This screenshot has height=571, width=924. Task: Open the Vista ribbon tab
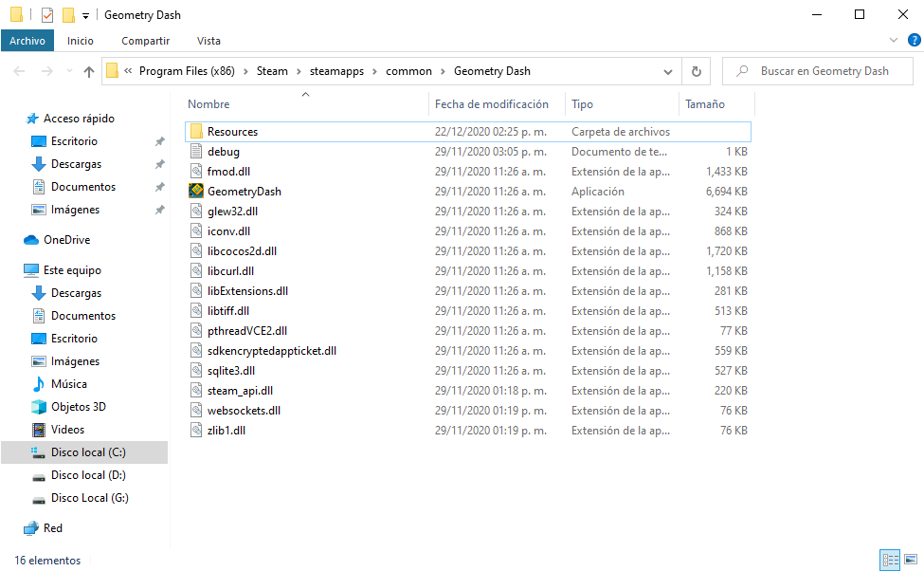pos(208,41)
